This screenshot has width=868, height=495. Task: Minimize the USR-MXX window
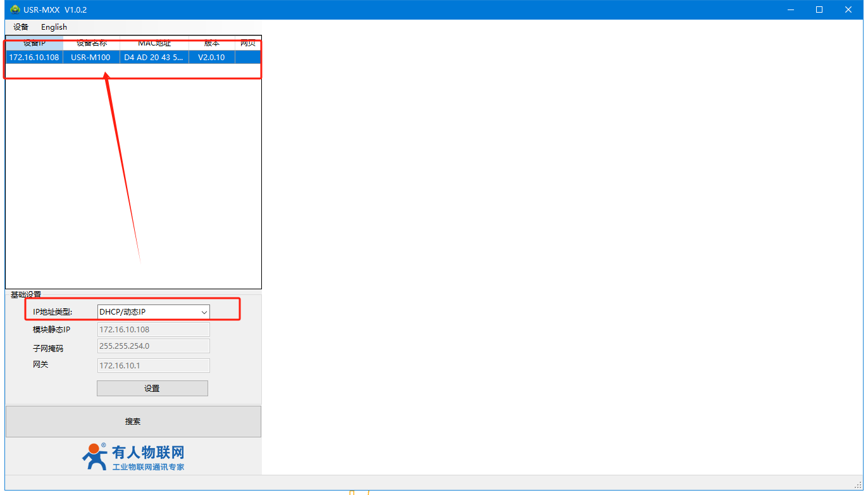click(x=790, y=9)
